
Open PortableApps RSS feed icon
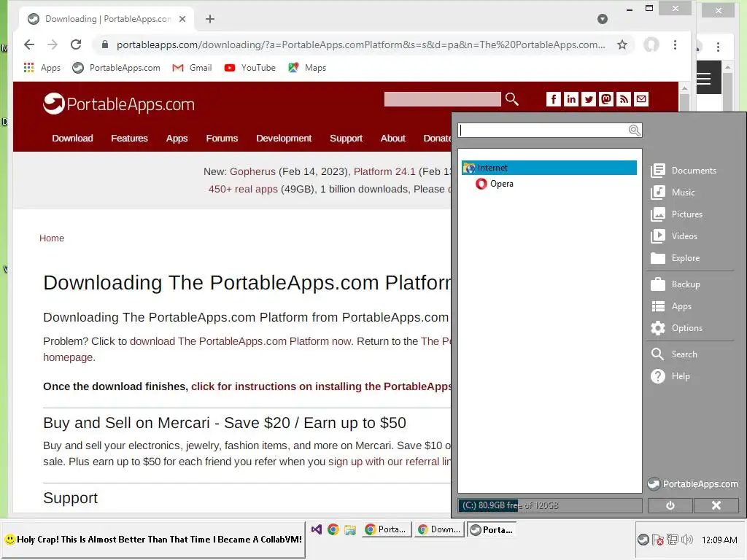[624, 99]
